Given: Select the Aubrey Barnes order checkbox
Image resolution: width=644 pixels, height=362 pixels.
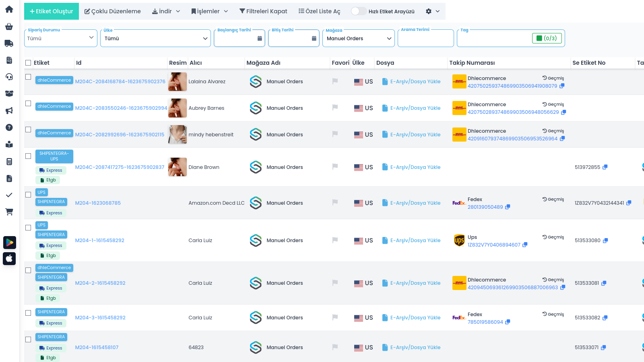Looking at the screenshot, I should click(x=28, y=103).
